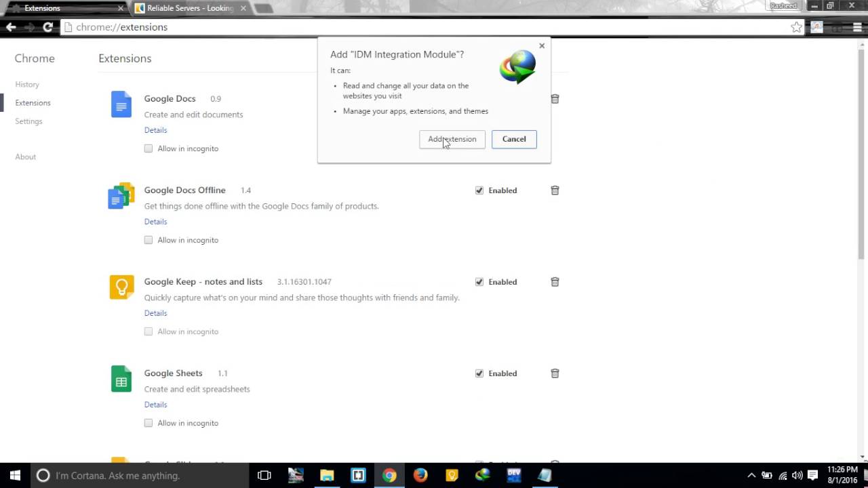Delete Google Keep extension with trash icon
Image resolution: width=868 pixels, height=488 pixels.
coord(555,282)
